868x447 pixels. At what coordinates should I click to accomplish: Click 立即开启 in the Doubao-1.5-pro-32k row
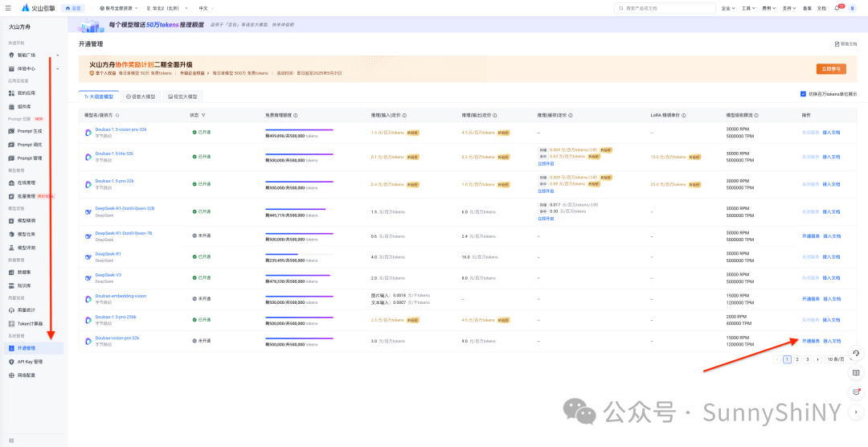coord(546,191)
